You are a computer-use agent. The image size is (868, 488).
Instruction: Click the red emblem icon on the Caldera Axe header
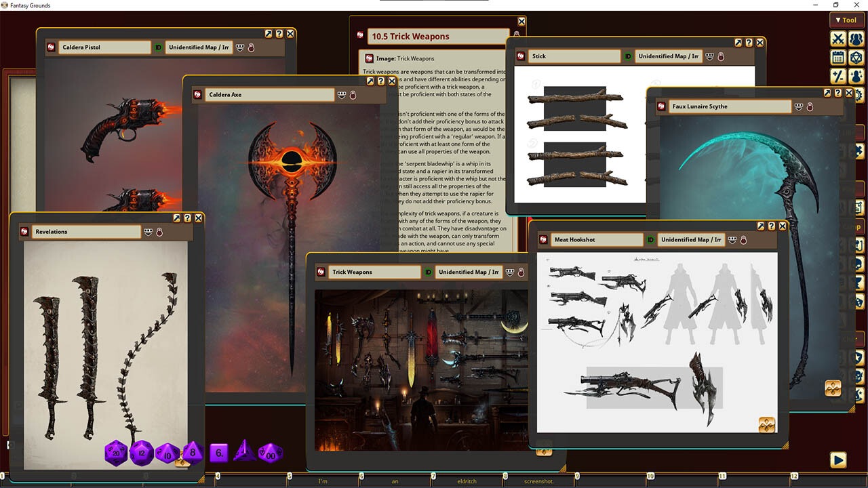pyautogui.click(x=197, y=95)
